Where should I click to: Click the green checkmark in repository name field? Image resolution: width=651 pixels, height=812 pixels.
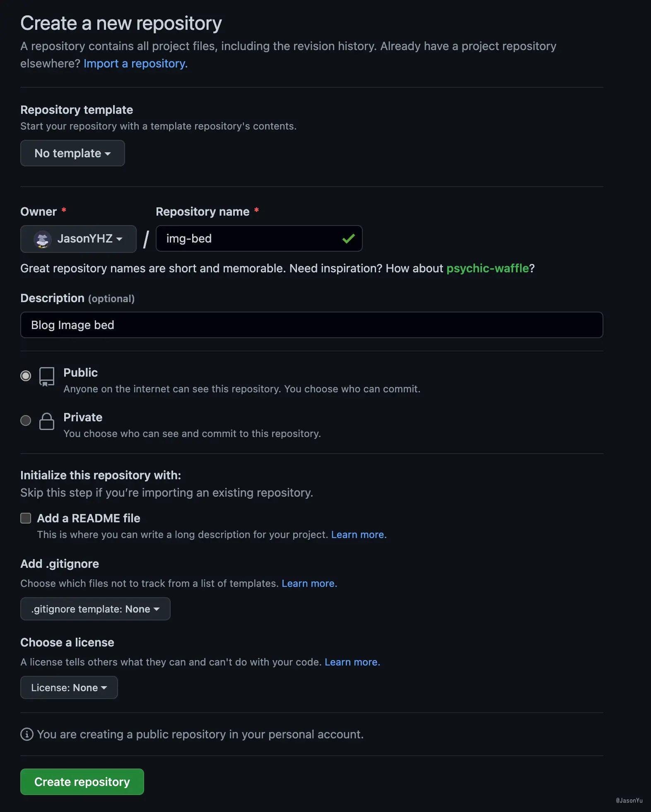tap(348, 239)
